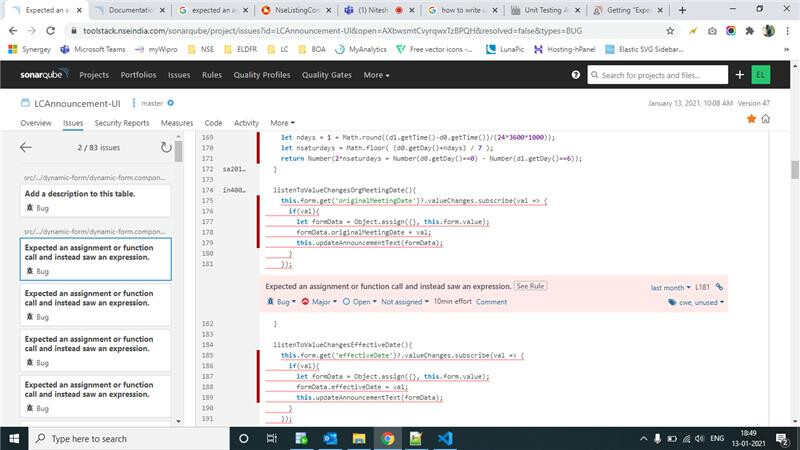The image size is (800, 450).
Task: Switch to the Security Reports tab
Action: (122, 123)
